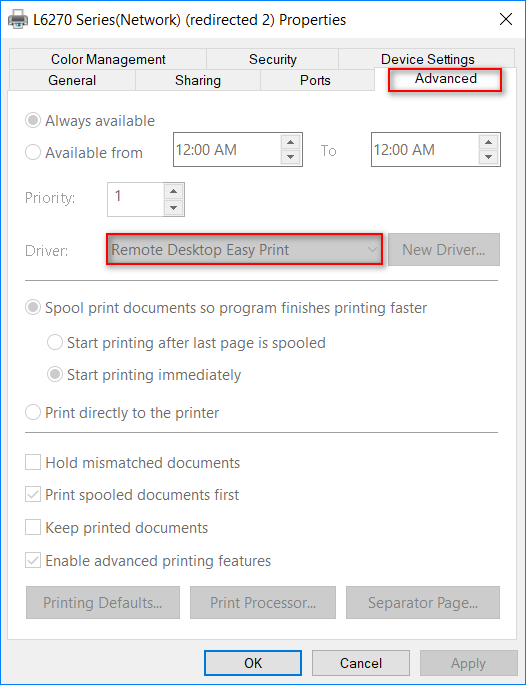The image size is (526, 685).
Task: Increase the Priority value
Action: pyautogui.click(x=173, y=192)
